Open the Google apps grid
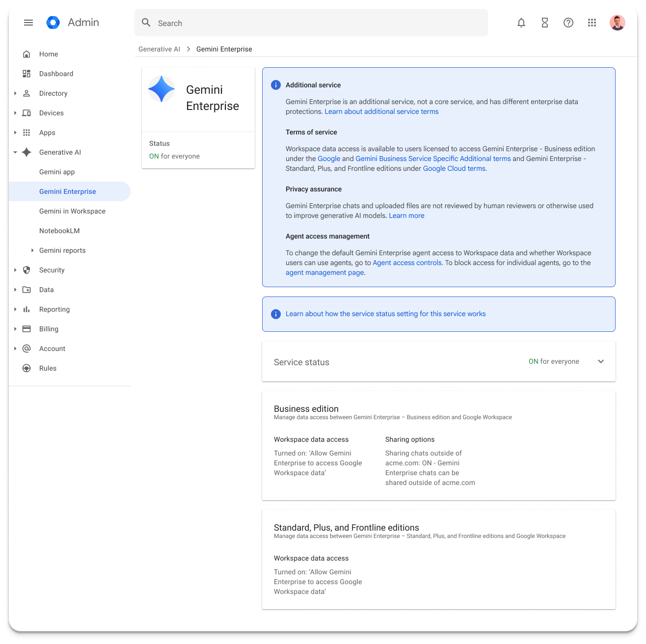Viewport: 646px width, 644px height. coord(592,23)
